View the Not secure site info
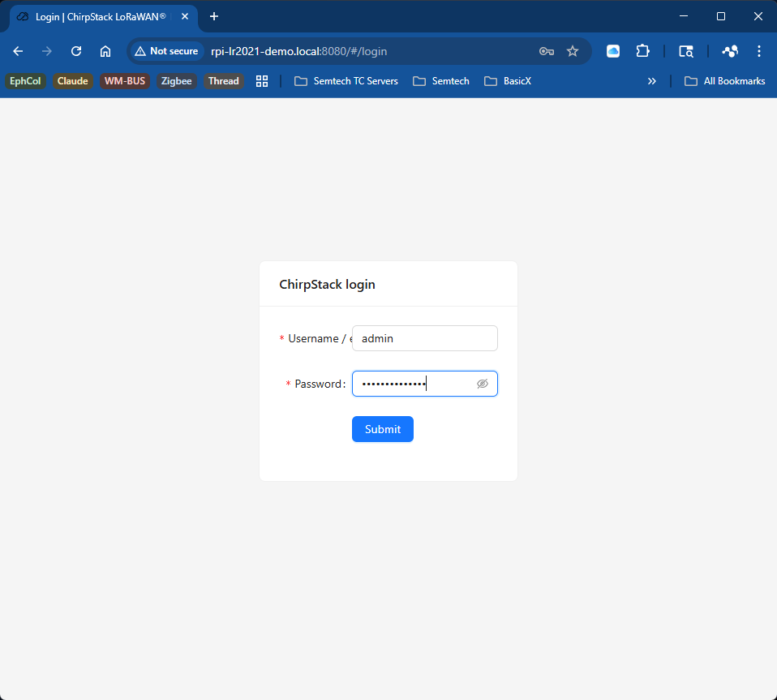This screenshot has width=777, height=700. pos(166,51)
